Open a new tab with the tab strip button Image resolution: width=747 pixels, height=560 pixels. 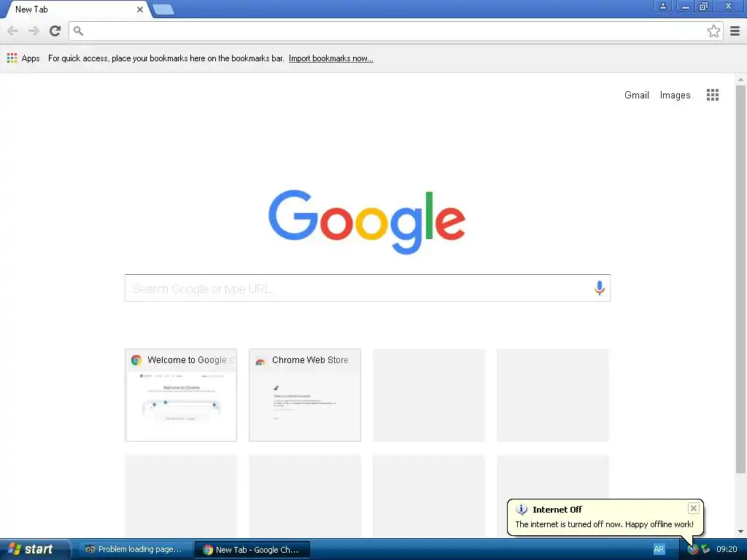tap(163, 9)
